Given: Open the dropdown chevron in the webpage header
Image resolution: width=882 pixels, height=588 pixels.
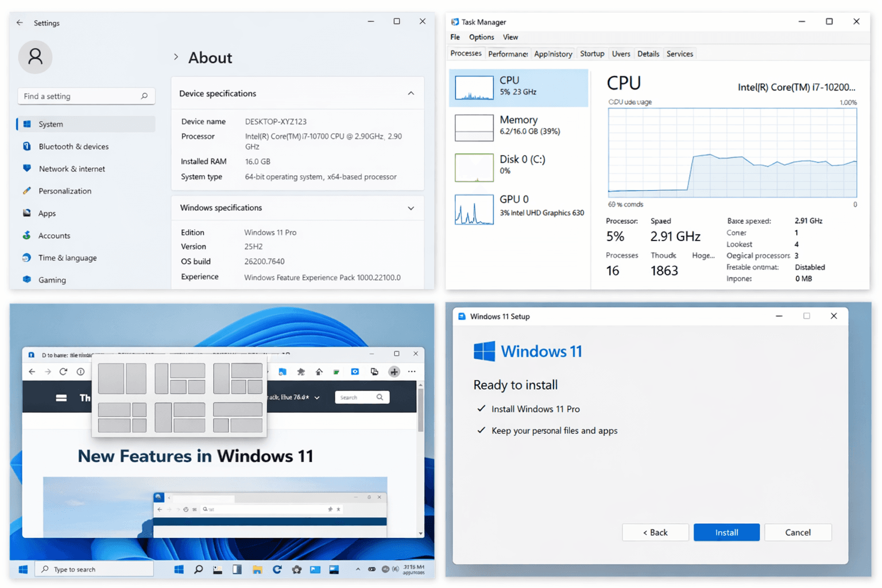Looking at the screenshot, I should pyautogui.click(x=317, y=397).
